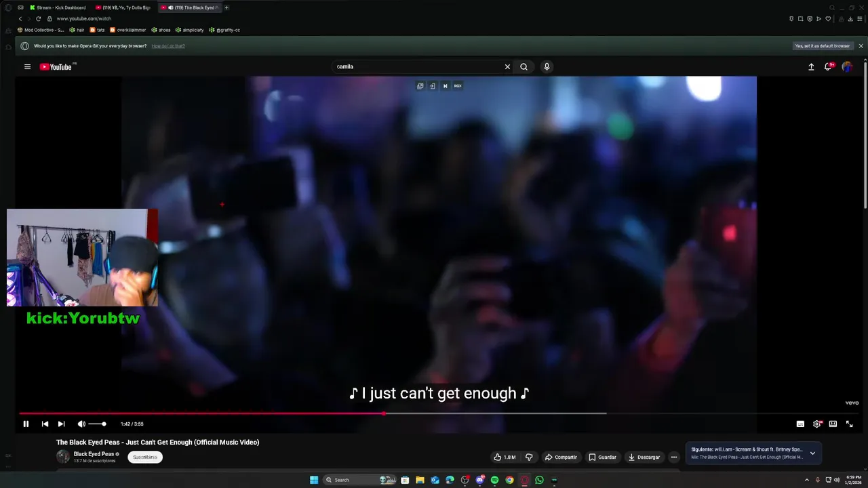
Task: Open the 'overkillsimmer' bookmark
Action: tap(127, 30)
